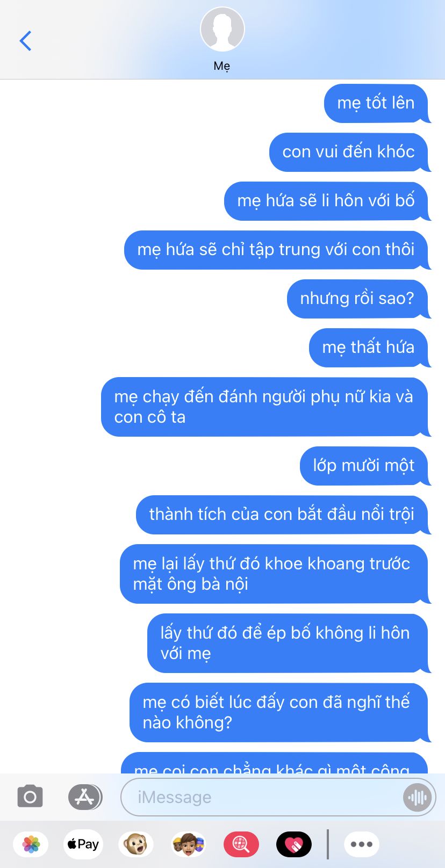Open Memoji stickers in the app strip
The width and height of the screenshot is (445, 868).
point(189,844)
